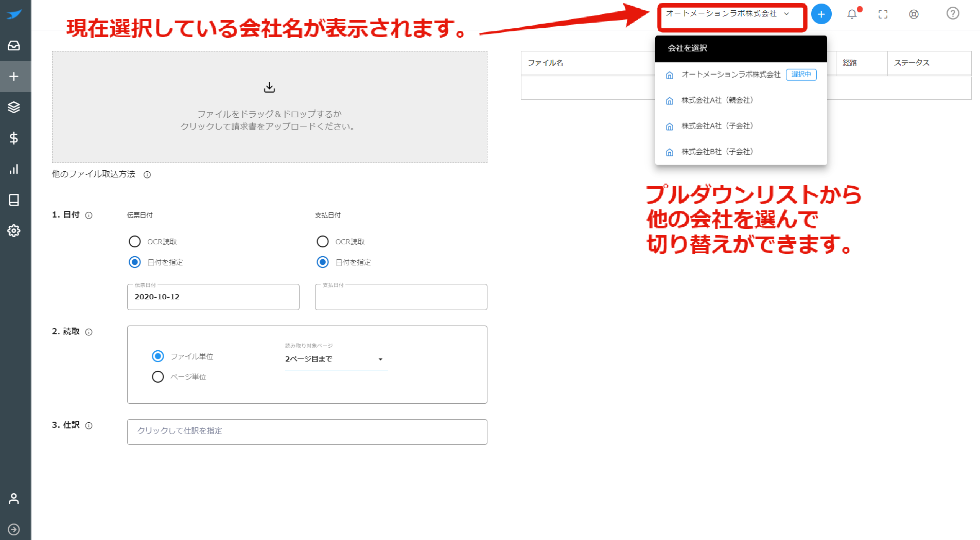Choose 株式会社B社（子会社） from the list
Image resolution: width=980 pixels, height=540 pixels.
[x=741, y=152]
